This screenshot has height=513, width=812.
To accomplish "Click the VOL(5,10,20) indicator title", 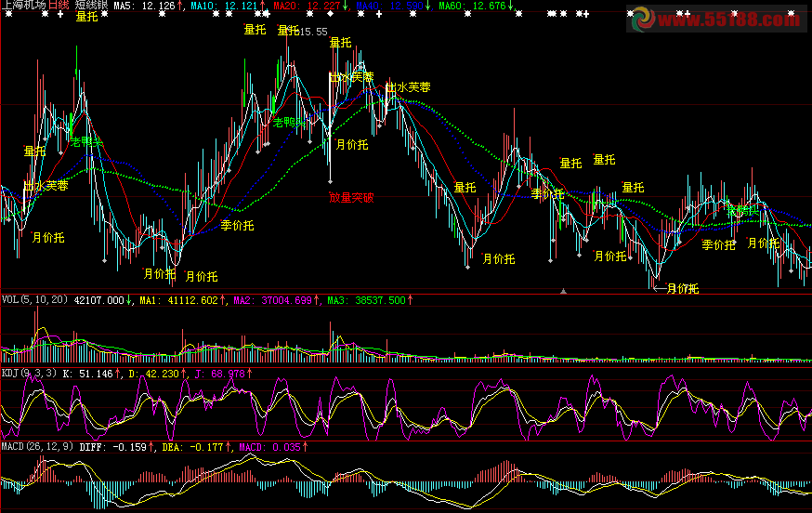I will [x=35, y=300].
